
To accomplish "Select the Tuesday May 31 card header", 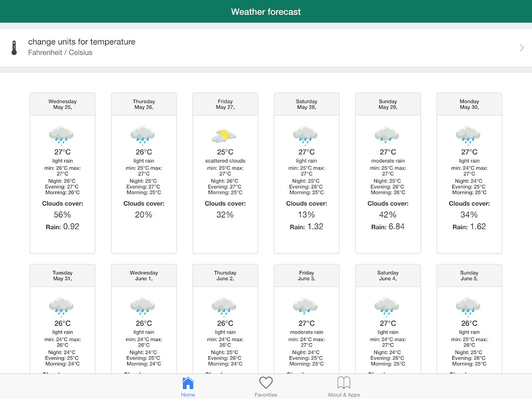I will pyautogui.click(x=62, y=275).
